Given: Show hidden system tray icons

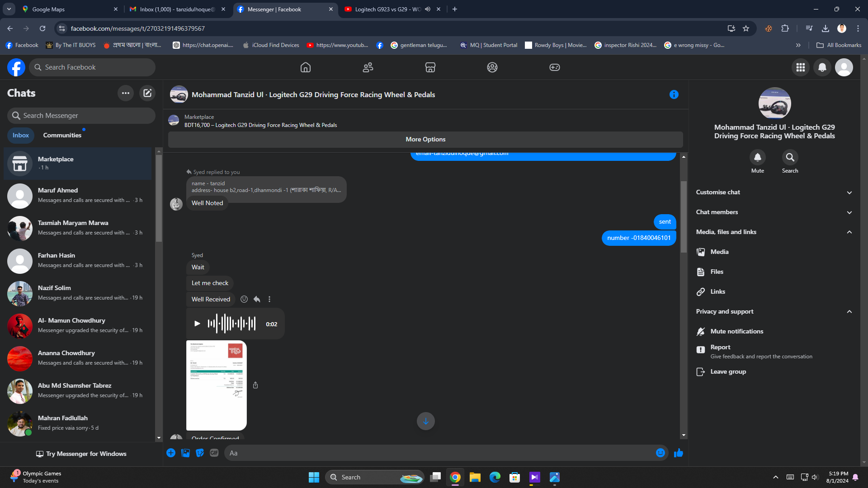Looking at the screenshot, I should (776, 477).
